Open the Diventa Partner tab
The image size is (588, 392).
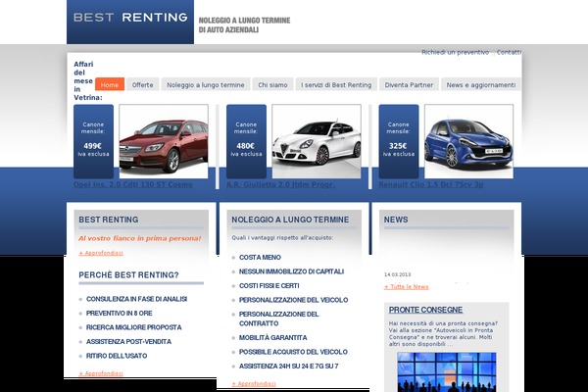click(x=409, y=85)
